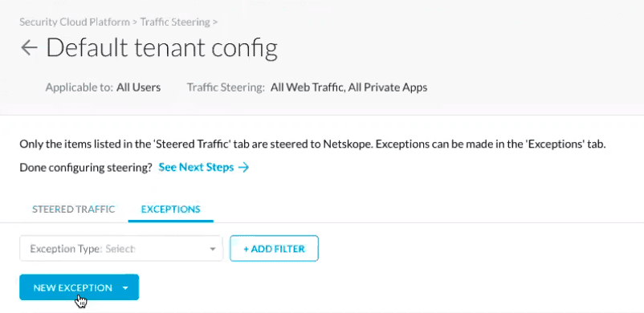
Task: Click the arrow icon after See Next Steps
Action: [x=243, y=168]
